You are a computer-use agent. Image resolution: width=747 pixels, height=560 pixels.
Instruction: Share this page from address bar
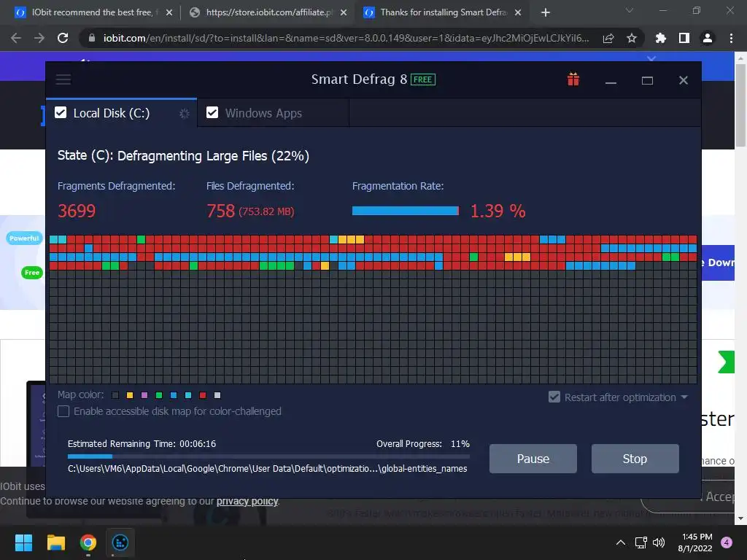pos(608,38)
